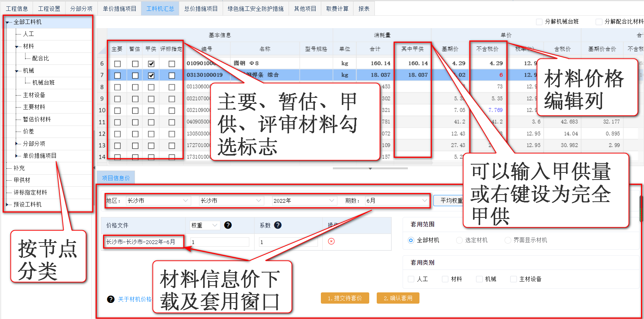Select the 选定材机 radio option
The width and height of the screenshot is (644, 319).
(459, 240)
